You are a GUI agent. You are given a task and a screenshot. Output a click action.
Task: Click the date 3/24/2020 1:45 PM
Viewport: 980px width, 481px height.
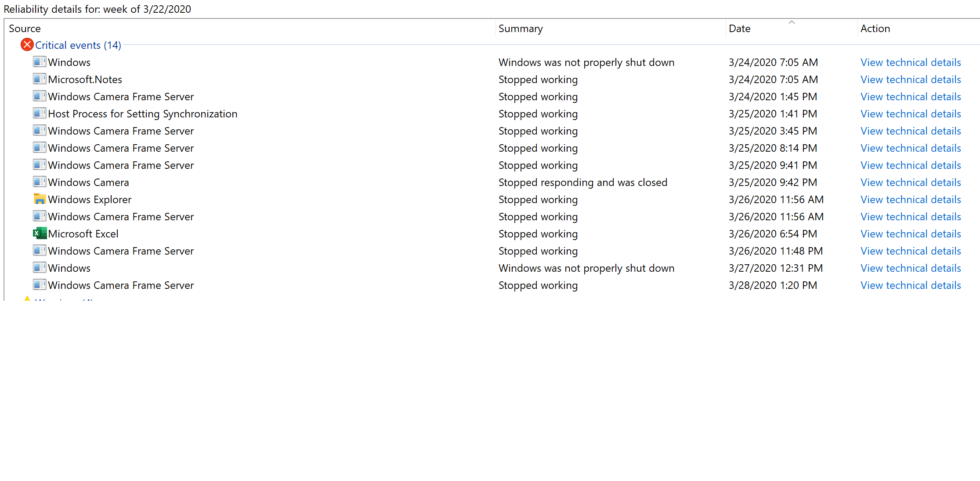point(773,97)
